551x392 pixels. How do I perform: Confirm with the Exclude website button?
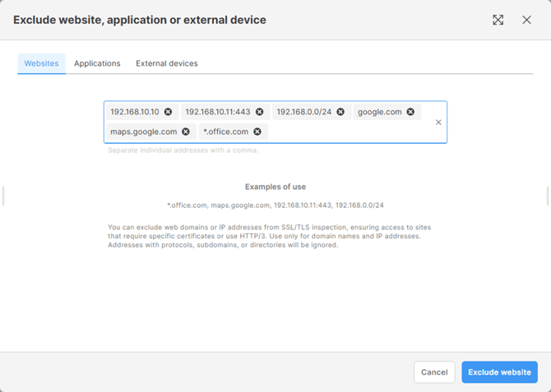(x=499, y=372)
